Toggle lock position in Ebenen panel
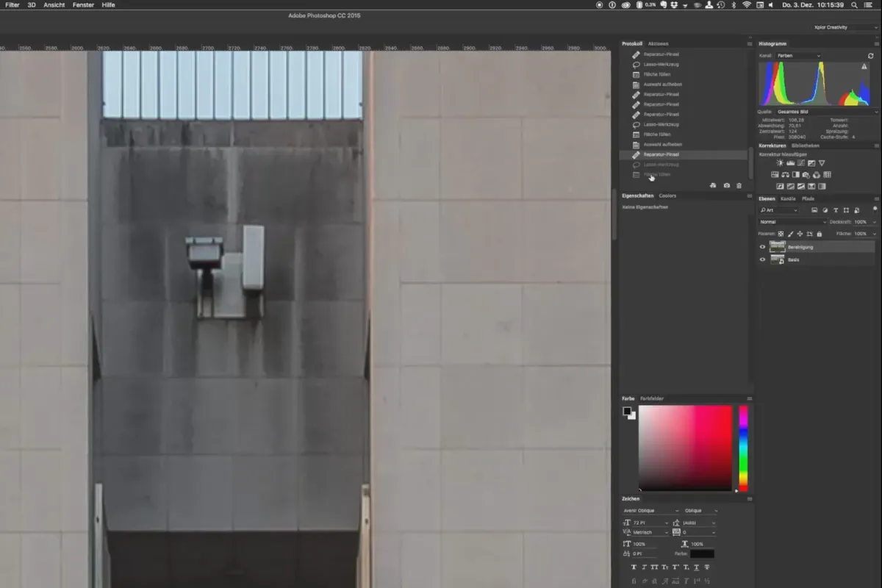882x588 pixels. (800, 234)
